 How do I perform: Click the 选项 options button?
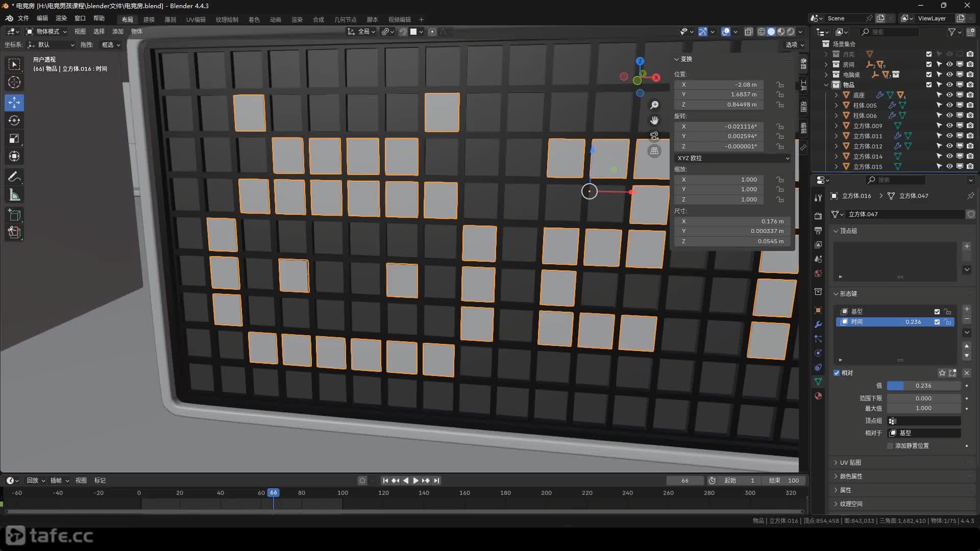(794, 45)
